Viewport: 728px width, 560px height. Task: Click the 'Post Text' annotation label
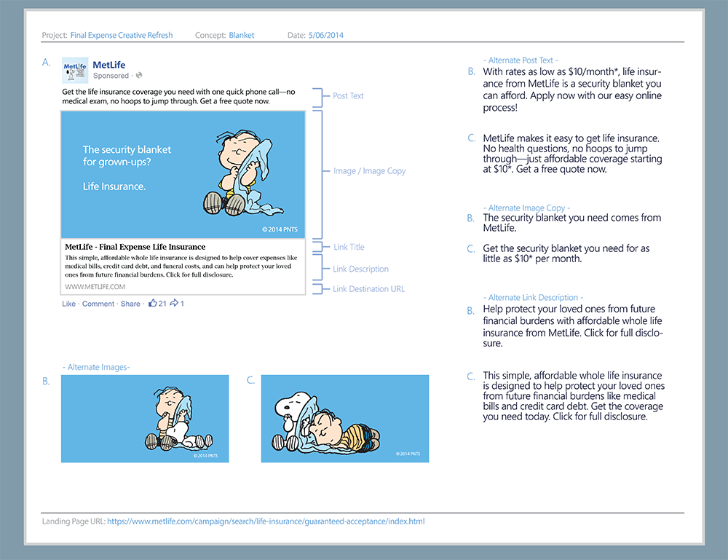348,95
